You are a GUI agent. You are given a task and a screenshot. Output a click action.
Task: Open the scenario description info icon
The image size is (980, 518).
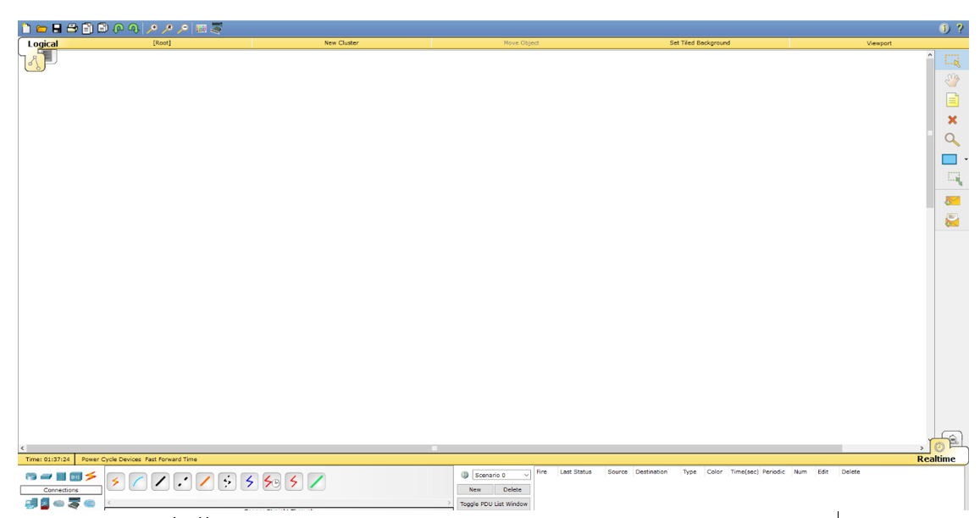464,475
